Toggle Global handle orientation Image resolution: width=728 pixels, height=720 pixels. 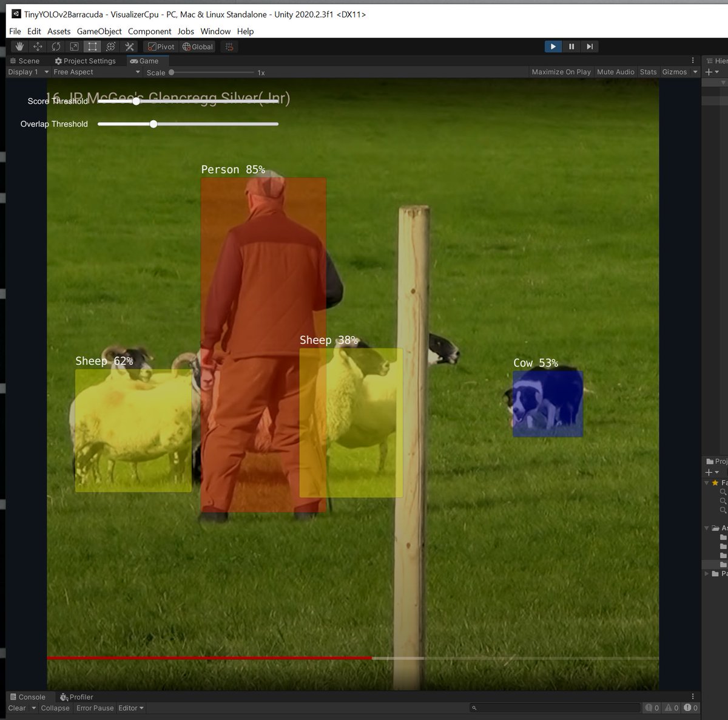coord(197,46)
